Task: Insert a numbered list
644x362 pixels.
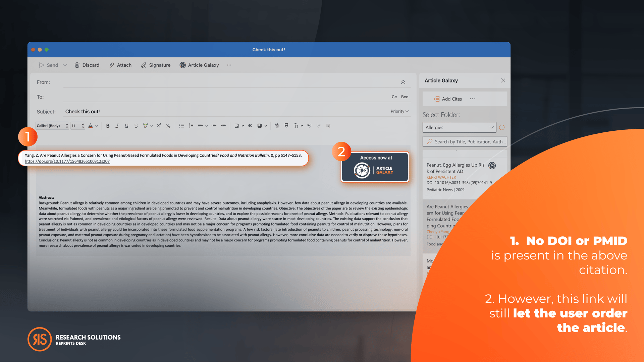Action: pyautogui.click(x=191, y=126)
